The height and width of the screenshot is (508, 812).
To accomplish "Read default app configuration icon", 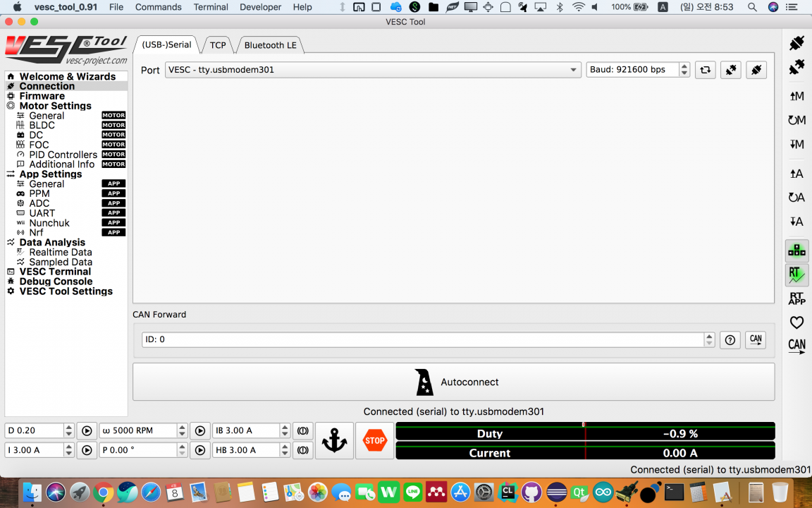I will (796, 198).
